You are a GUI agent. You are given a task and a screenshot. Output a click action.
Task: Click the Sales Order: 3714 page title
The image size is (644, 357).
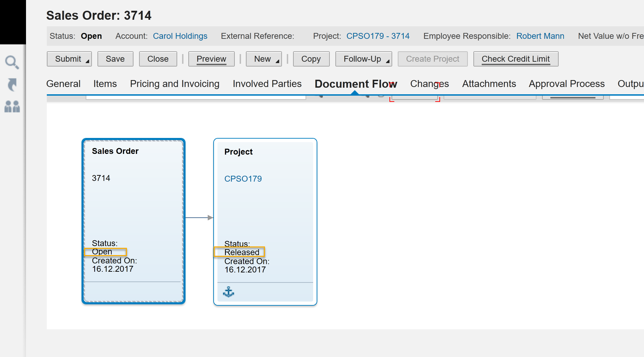pyautogui.click(x=99, y=15)
